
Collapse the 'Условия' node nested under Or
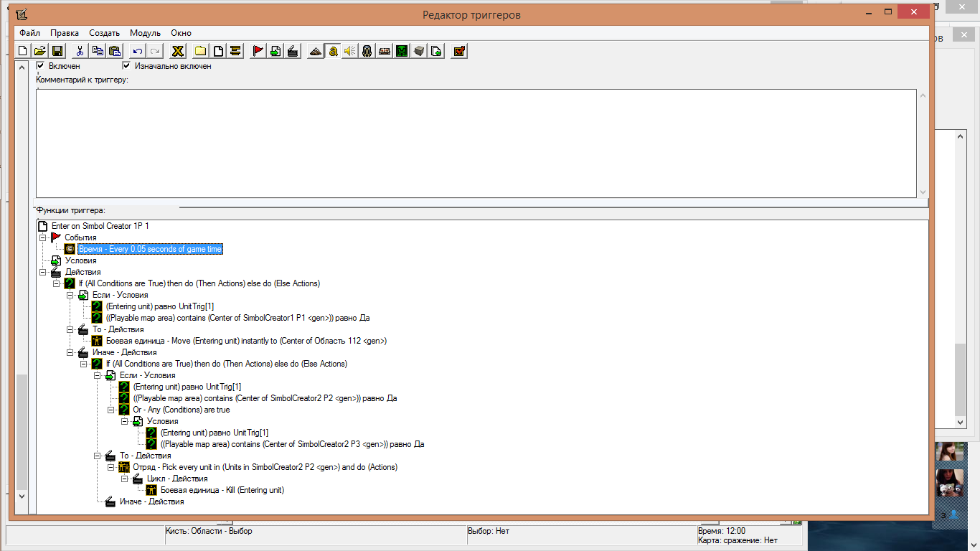coord(125,421)
